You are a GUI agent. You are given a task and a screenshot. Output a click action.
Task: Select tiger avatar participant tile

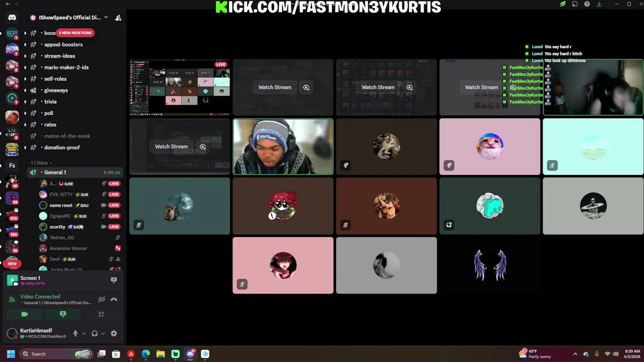click(386, 147)
